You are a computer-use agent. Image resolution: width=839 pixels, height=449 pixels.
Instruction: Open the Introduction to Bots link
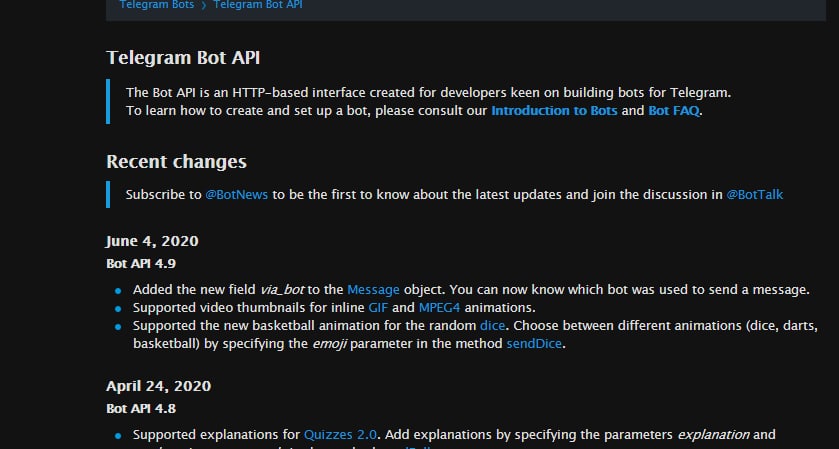[x=554, y=111]
